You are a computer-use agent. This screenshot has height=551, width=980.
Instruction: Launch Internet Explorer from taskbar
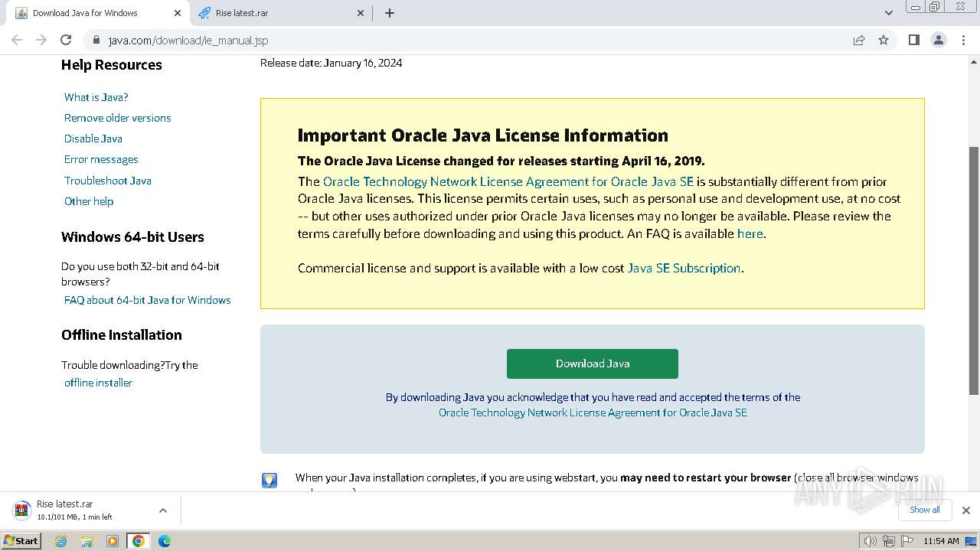(61, 540)
